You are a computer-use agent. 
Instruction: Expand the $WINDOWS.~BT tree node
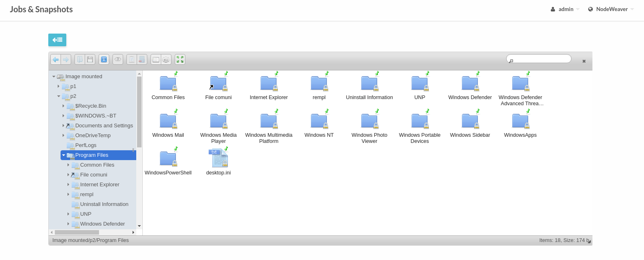63,116
